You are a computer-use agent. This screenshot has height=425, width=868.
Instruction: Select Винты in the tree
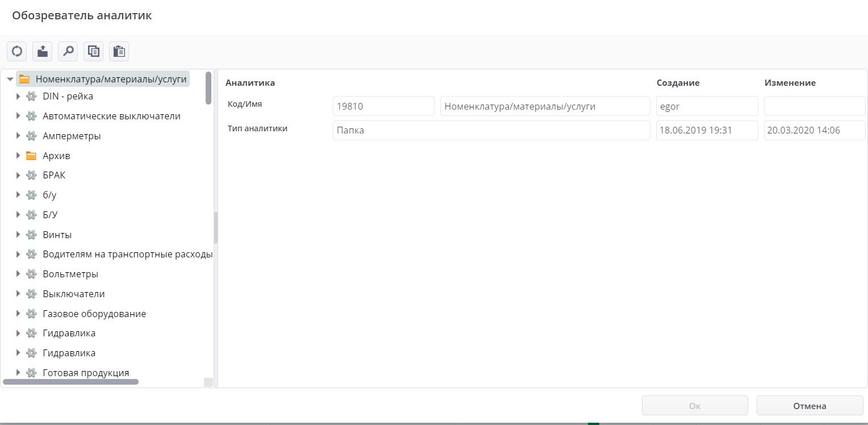tap(57, 235)
